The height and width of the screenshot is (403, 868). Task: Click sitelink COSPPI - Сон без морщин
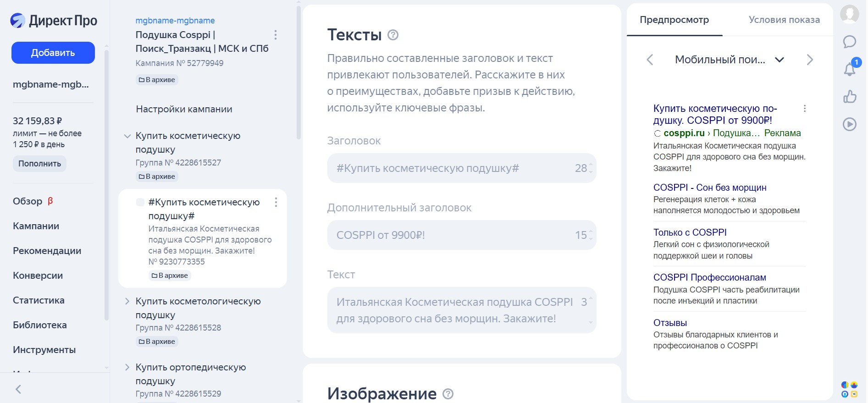tap(710, 188)
